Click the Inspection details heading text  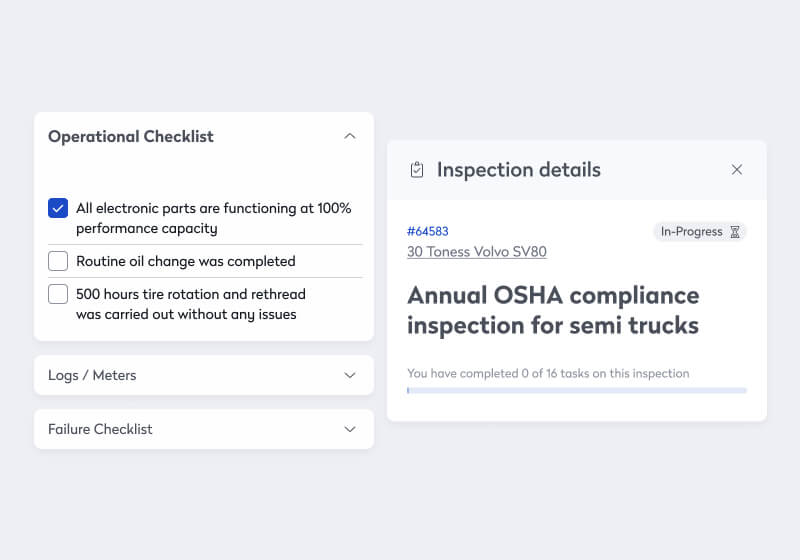click(518, 170)
